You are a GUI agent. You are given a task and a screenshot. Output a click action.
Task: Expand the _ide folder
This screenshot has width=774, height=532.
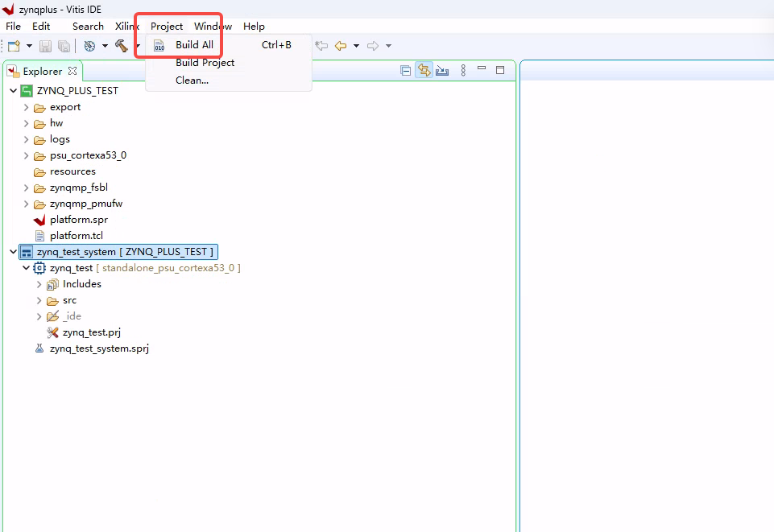[39, 316]
